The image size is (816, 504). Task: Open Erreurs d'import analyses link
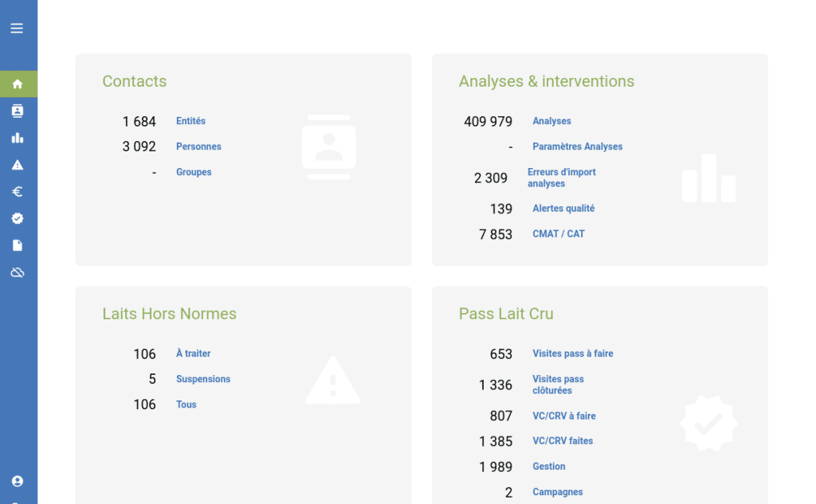(x=561, y=178)
